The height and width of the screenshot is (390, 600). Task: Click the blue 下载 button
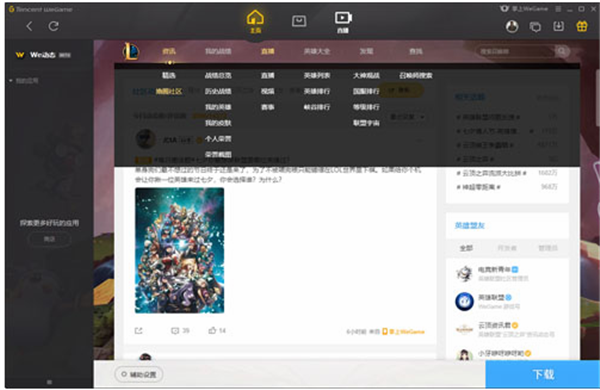(x=543, y=374)
